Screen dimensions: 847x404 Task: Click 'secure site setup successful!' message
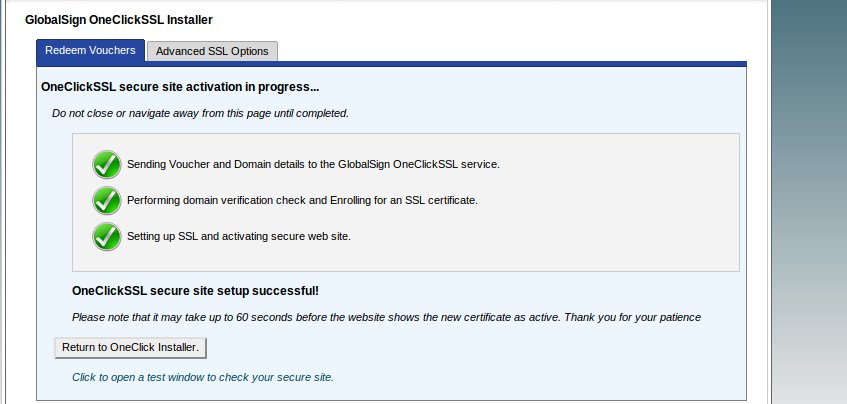click(196, 291)
